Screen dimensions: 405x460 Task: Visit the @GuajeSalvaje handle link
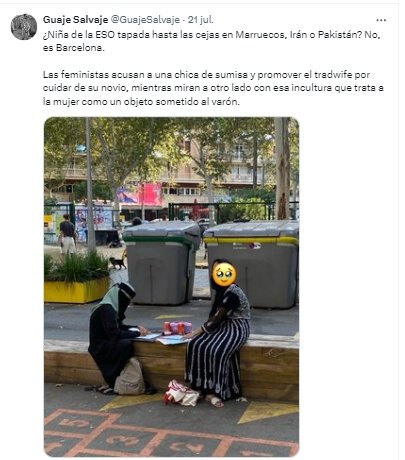145,20
